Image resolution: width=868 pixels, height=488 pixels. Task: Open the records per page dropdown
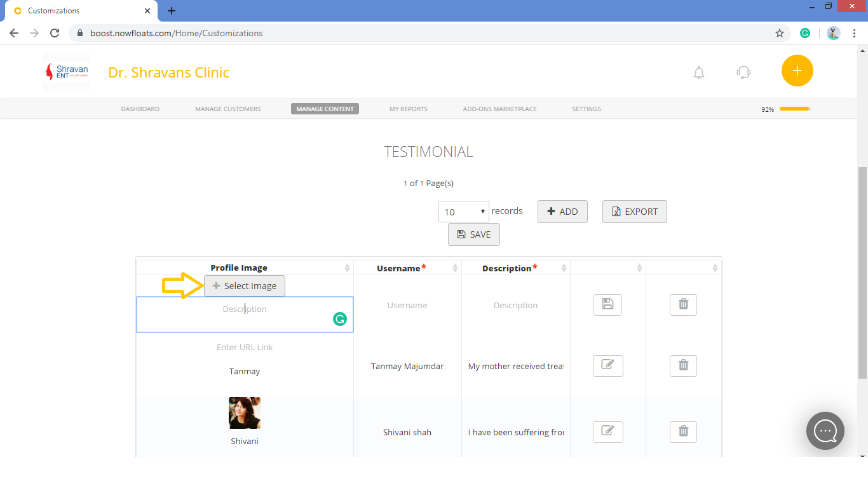pyautogui.click(x=464, y=212)
